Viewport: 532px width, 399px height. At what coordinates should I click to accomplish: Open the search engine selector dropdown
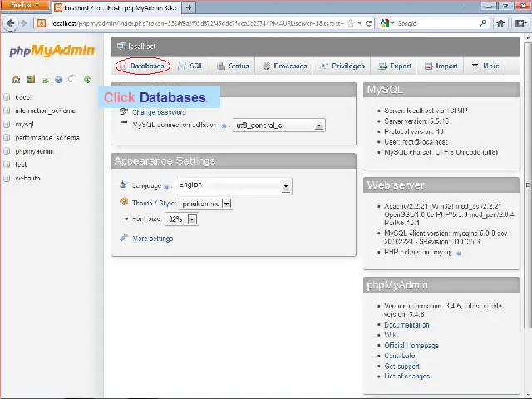point(387,23)
